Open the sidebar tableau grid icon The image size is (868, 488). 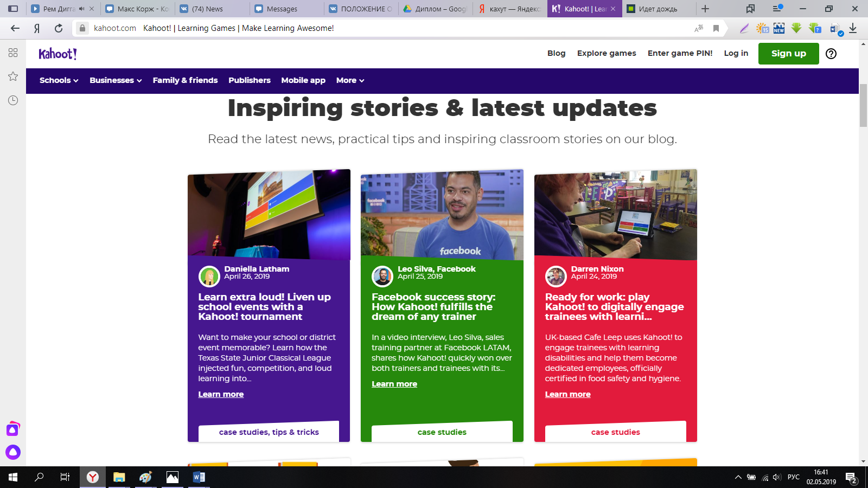click(13, 53)
